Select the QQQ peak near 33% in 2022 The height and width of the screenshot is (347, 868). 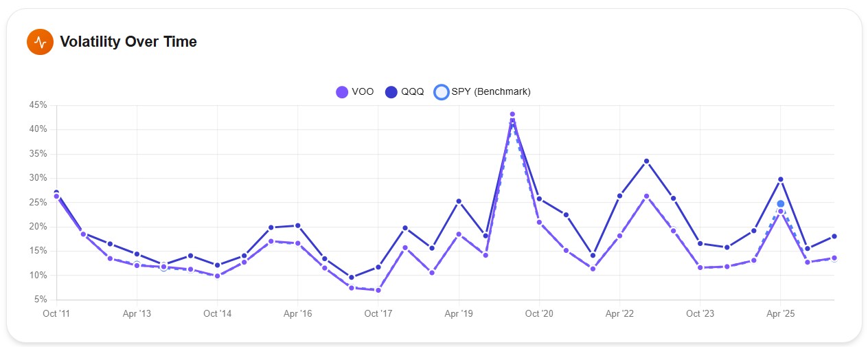point(646,161)
